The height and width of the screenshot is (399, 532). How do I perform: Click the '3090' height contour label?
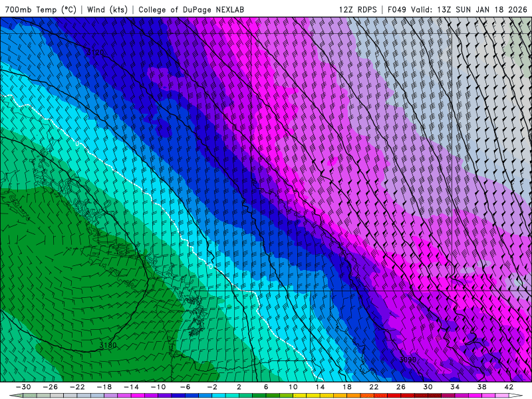pyautogui.click(x=408, y=360)
